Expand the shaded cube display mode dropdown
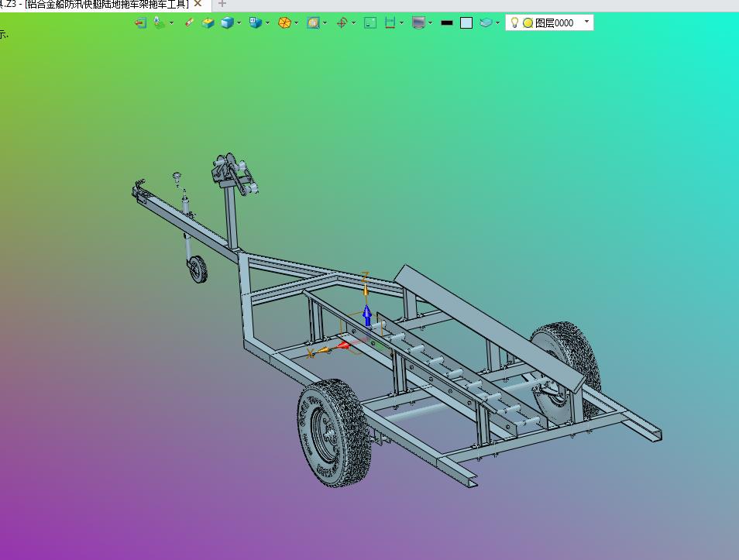 tap(239, 22)
